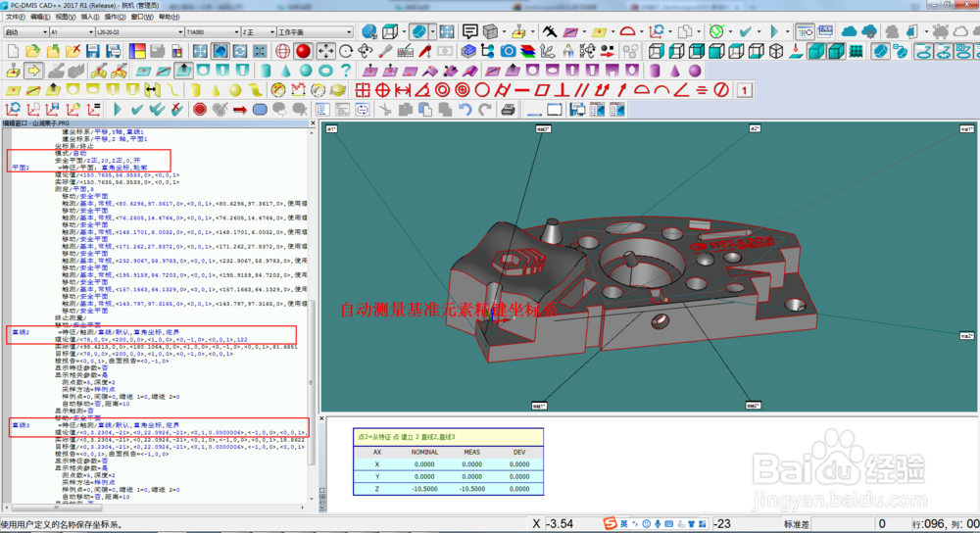Click the Undo arrow icon
Screen dimensions: 980x533
click(465, 110)
